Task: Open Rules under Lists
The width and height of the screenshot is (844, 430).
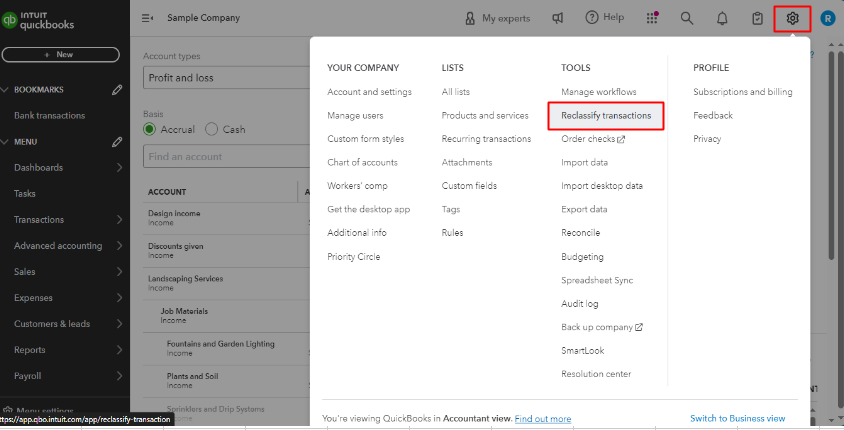Action: (x=452, y=233)
